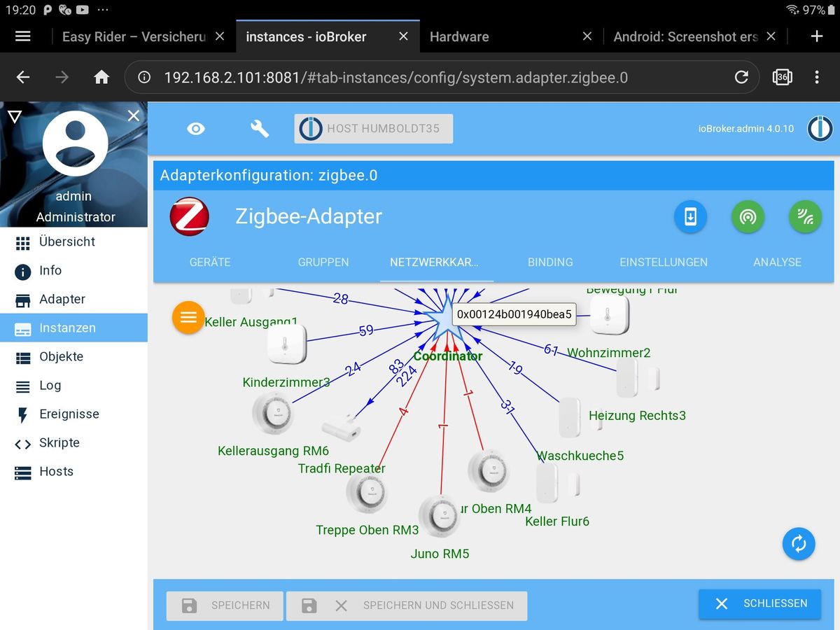This screenshot has height=630, width=840.
Task: Close the Hardware browser tab
Action: click(587, 36)
